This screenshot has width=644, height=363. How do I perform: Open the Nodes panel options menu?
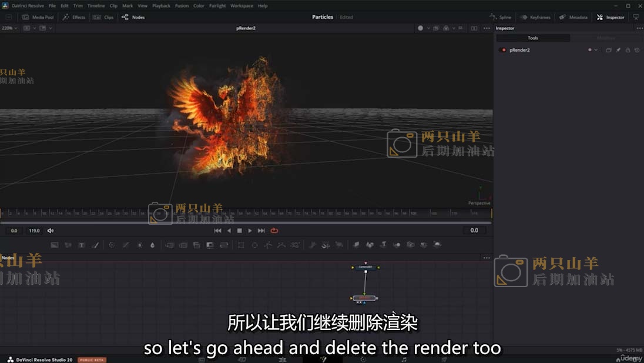(486, 258)
